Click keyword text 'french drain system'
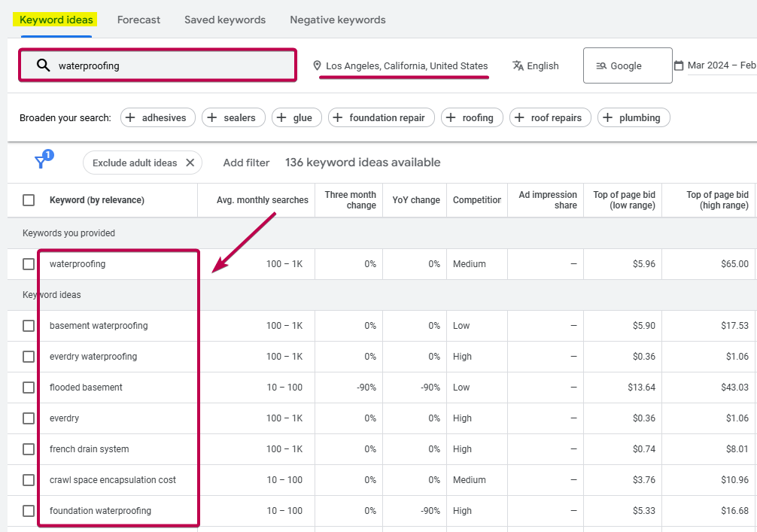Screen dimensions: 757x532 click(x=90, y=449)
